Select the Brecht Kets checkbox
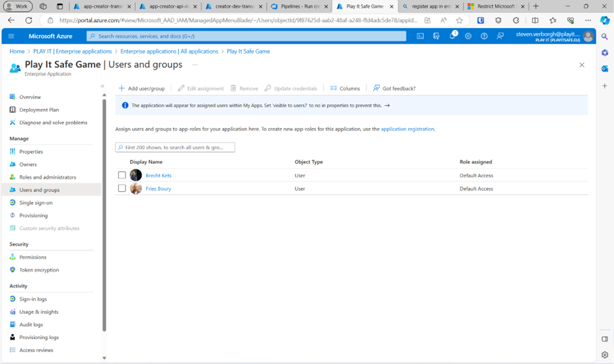This screenshot has width=614, height=364. point(122,175)
